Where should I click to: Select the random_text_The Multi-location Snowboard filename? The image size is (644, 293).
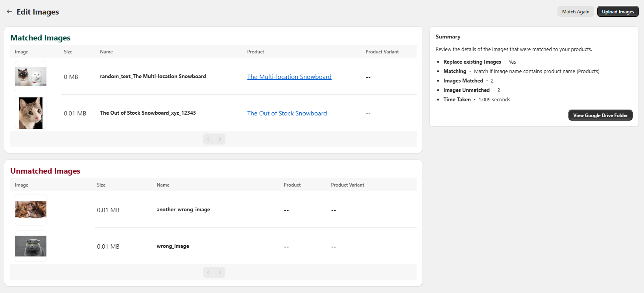[153, 77]
